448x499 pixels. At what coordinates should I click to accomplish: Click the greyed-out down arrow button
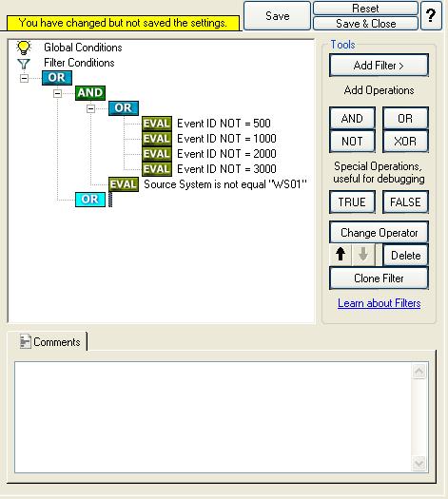[x=363, y=255]
